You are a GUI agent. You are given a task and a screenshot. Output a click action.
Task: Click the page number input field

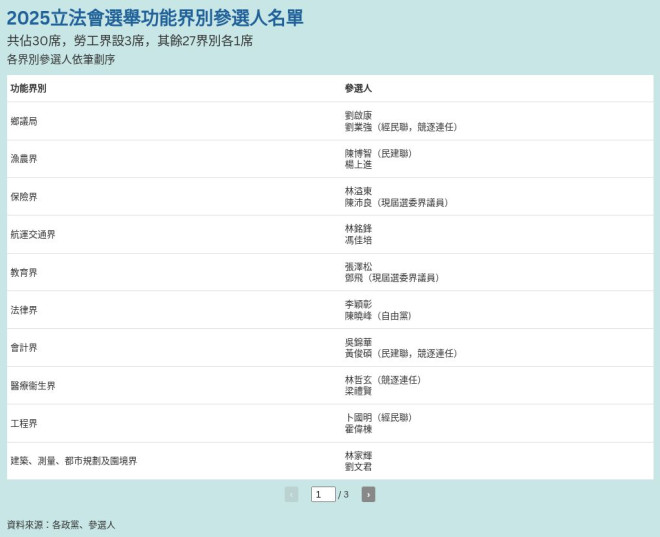[x=323, y=494]
